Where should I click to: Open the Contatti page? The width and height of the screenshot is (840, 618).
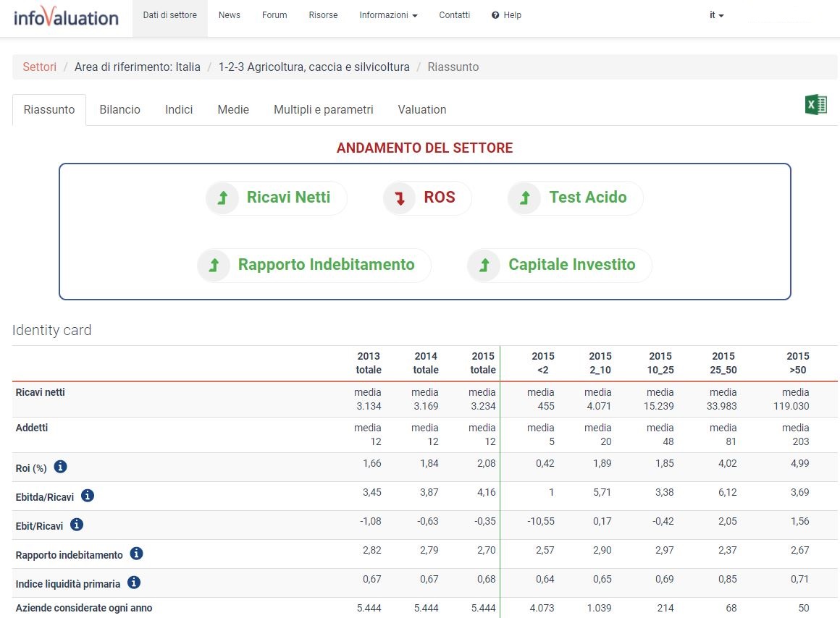(454, 15)
